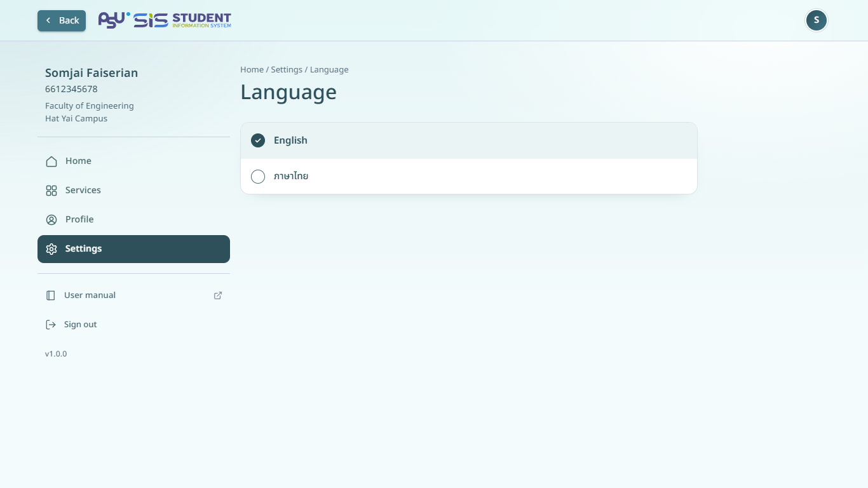The width and height of the screenshot is (868, 488).
Task: Click Settings in the breadcrumb
Action: click(287, 70)
